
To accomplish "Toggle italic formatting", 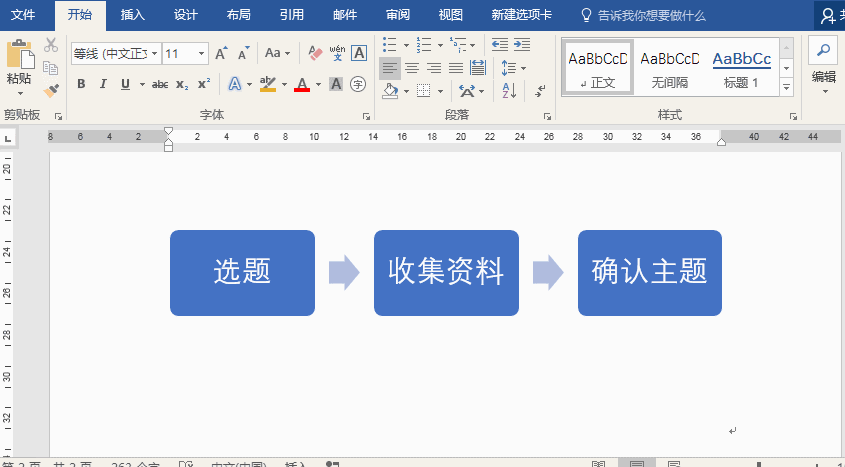I will click(x=103, y=84).
